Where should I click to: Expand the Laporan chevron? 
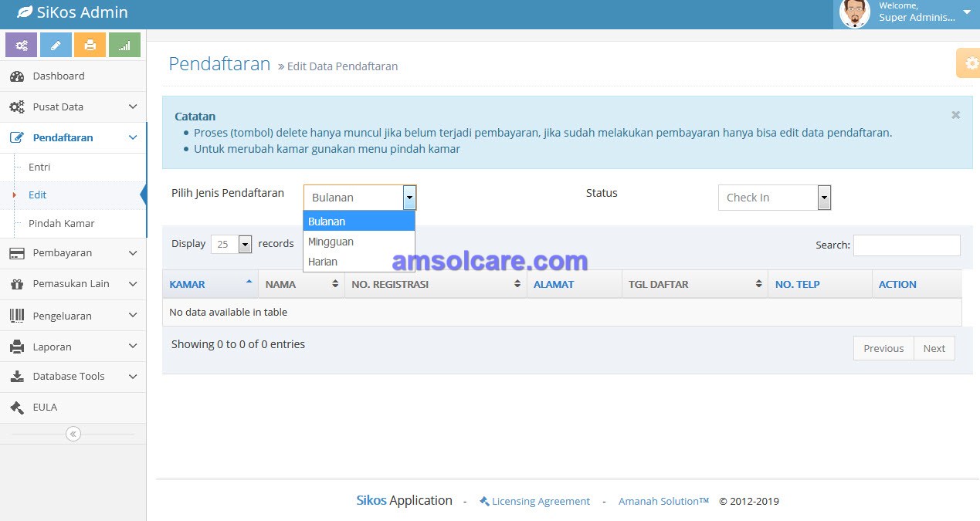click(x=133, y=347)
